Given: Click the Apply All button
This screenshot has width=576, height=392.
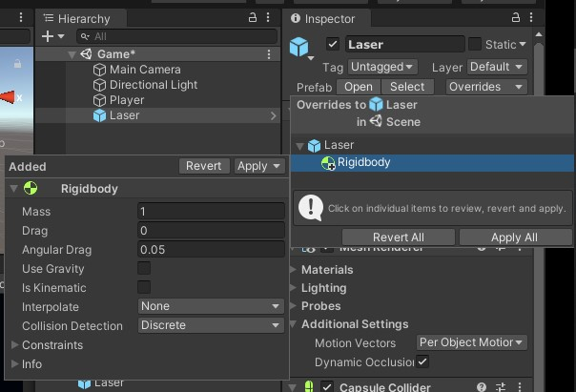Looking at the screenshot, I should pyautogui.click(x=514, y=237).
